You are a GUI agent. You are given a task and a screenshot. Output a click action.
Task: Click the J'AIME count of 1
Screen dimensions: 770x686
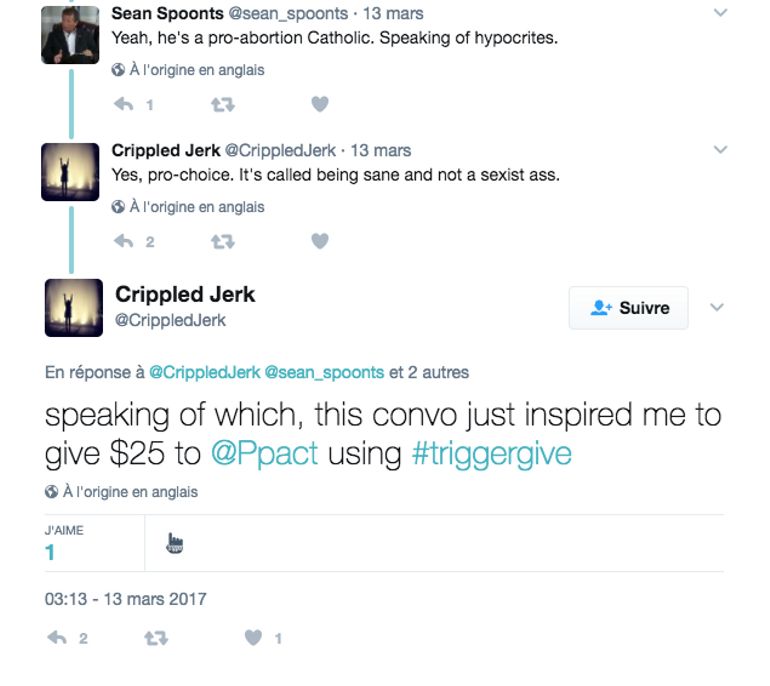point(50,553)
